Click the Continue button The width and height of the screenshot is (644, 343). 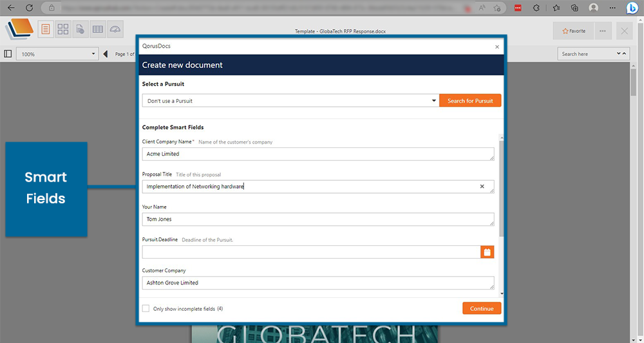pos(482,308)
